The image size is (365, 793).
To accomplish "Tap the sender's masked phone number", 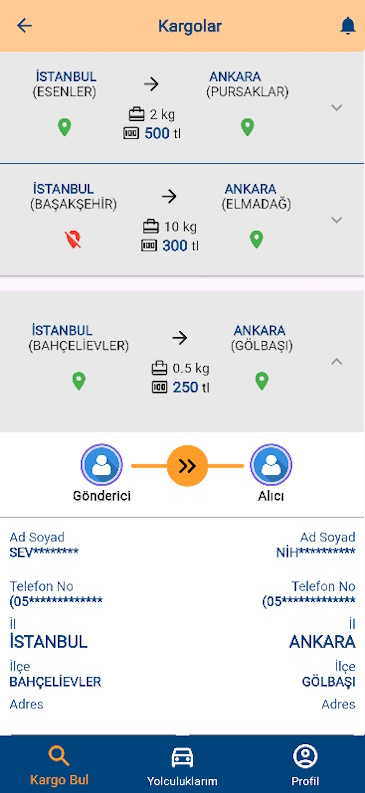I will [56, 602].
